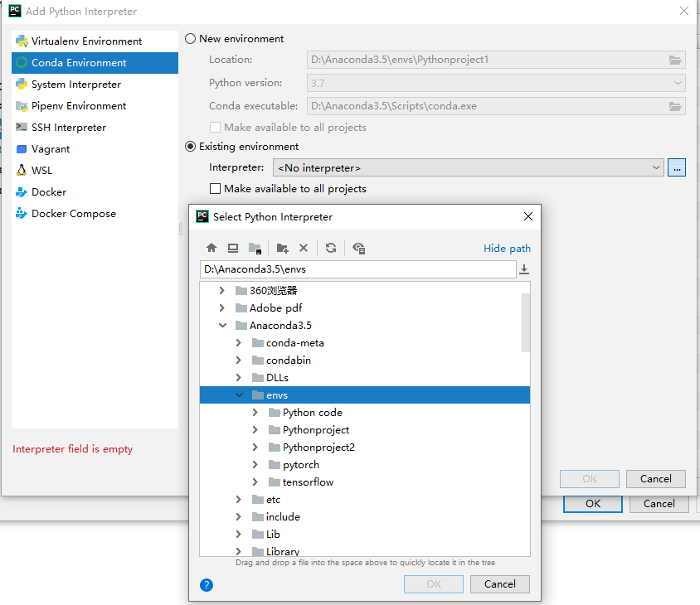The height and width of the screenshot is (605, 700).
Task: Select the WSL option
Action: (x=95, y=171)
